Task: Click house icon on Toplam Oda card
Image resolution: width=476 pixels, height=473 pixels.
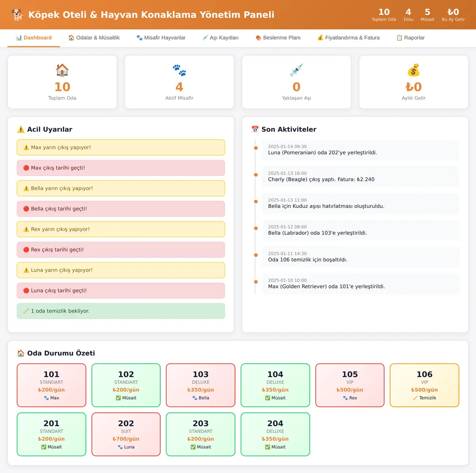Action: coord(62,70)
